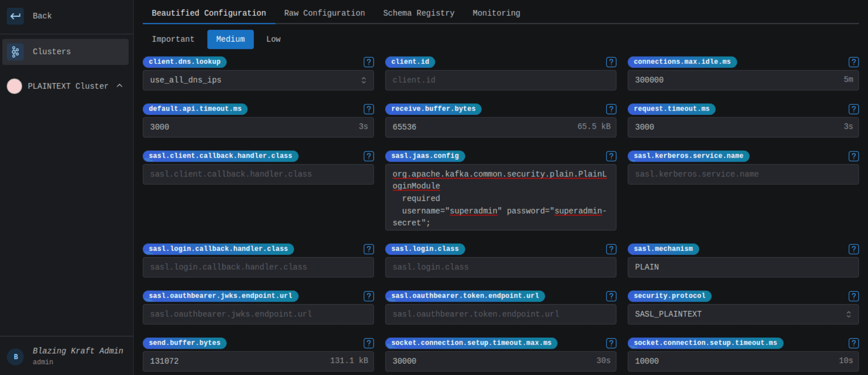Show help for receive.buffer.bytes
The width and height of the screenshot is (868, 375).
coord(611,109)
